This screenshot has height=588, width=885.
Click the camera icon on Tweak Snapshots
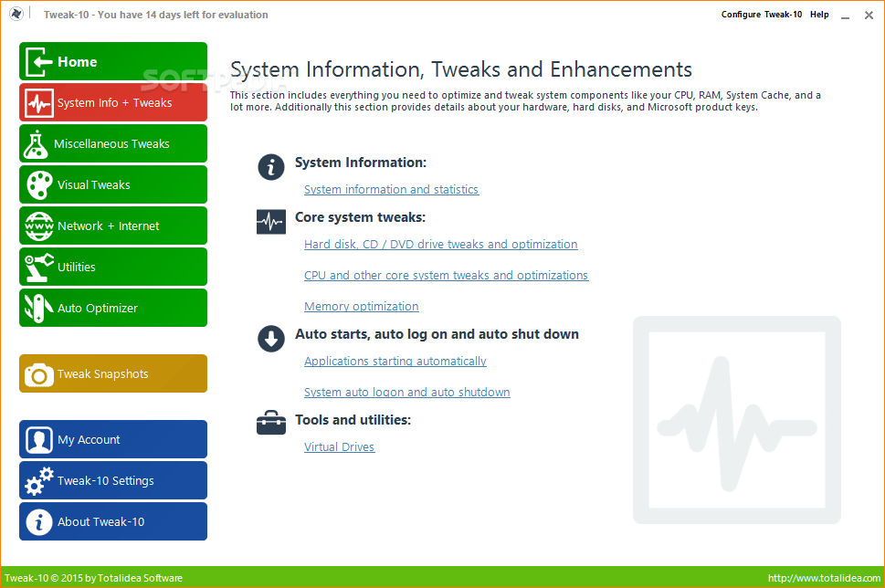(x=39, y=374)
